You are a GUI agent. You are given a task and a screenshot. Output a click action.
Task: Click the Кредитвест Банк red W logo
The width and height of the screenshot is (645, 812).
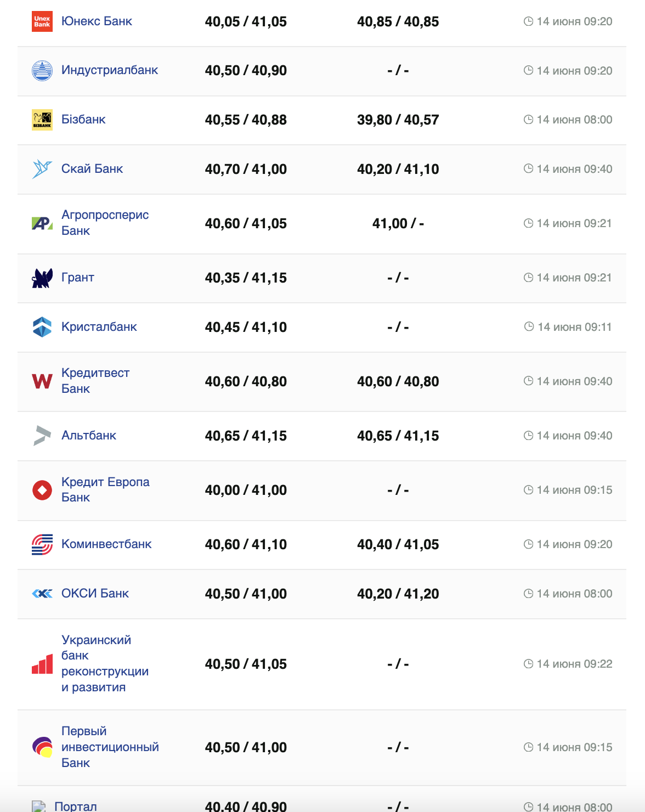(x=42, y=381)
